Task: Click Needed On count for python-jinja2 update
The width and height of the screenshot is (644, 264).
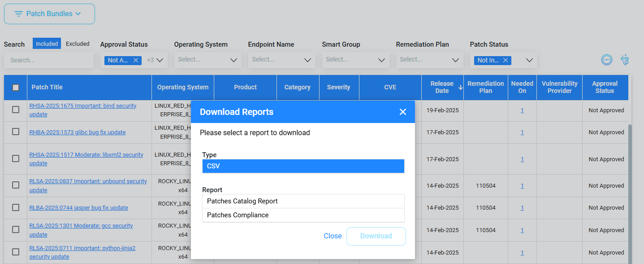Action: point(522,253)
